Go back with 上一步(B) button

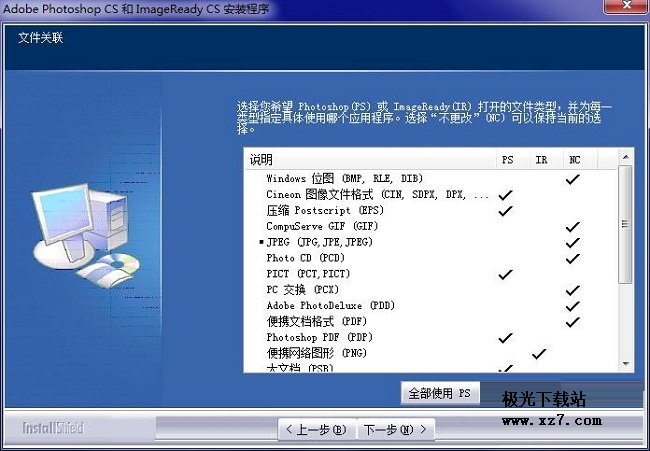point(317,429)
